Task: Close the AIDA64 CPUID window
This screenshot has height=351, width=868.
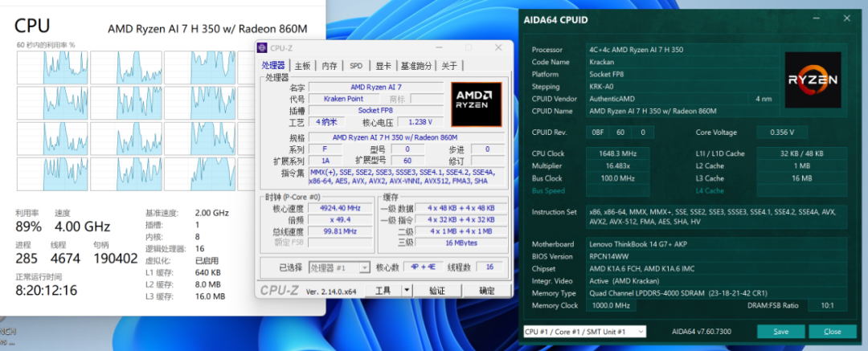Action: click(x=846, y=18)
